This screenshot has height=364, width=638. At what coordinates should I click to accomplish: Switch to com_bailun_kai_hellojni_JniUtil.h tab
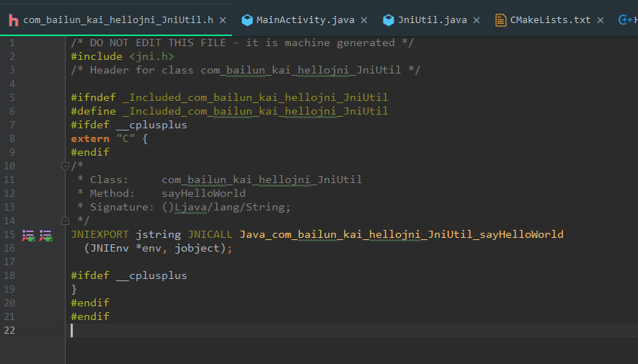coord(118,20)
